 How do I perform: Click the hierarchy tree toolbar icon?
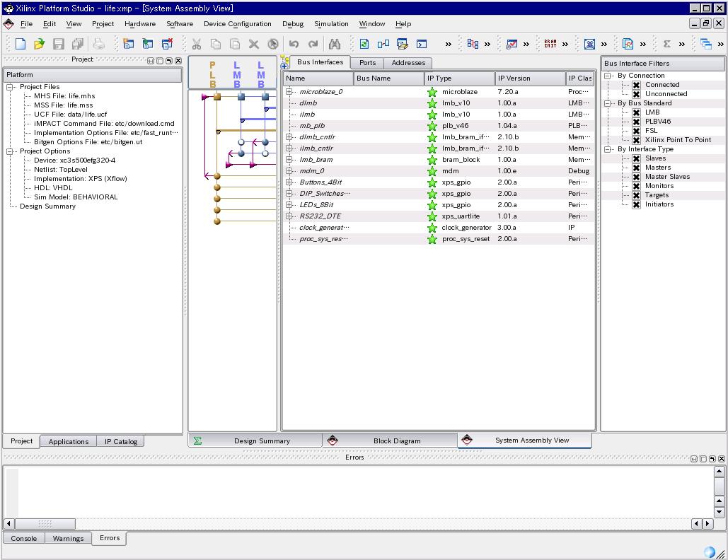click(x=473, y=44)
